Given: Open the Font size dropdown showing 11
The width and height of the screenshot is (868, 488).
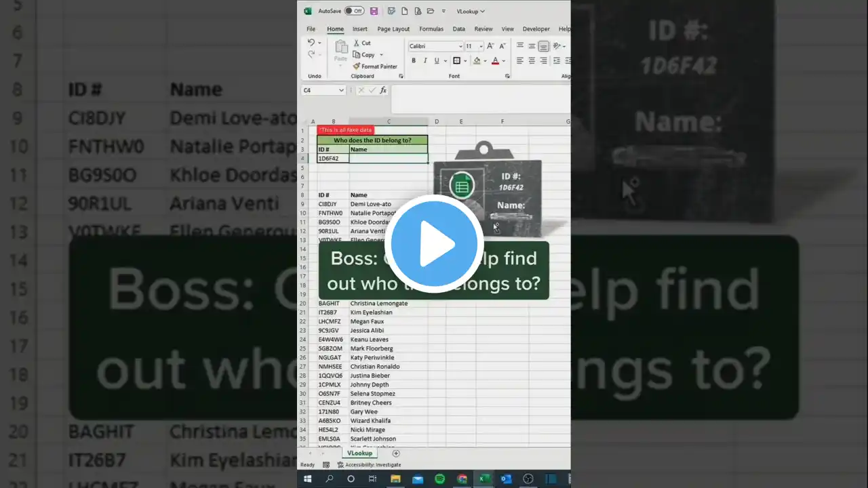Looking at the screenshot, I should point(481,46).
